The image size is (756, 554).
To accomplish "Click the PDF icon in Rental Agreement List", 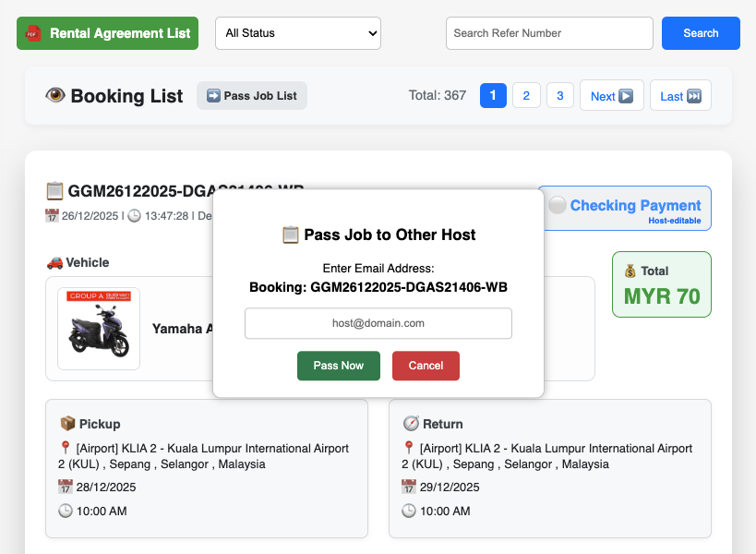I will click(33, 33).
